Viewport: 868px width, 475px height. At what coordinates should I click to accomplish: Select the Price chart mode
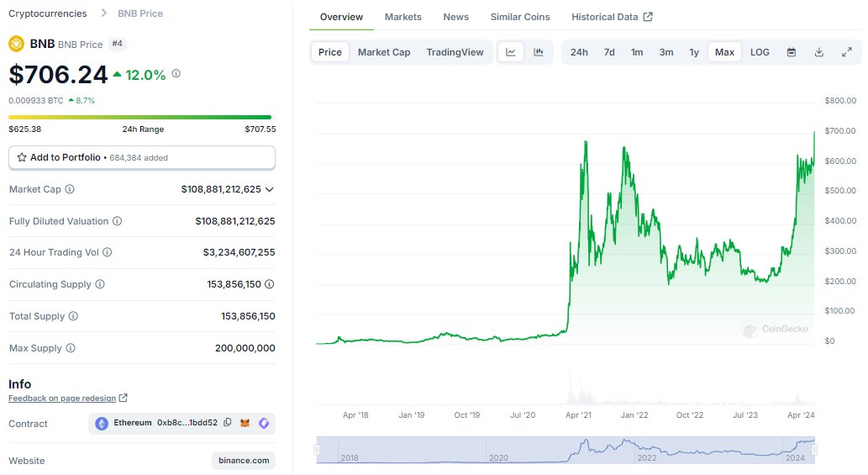point(330,52)
